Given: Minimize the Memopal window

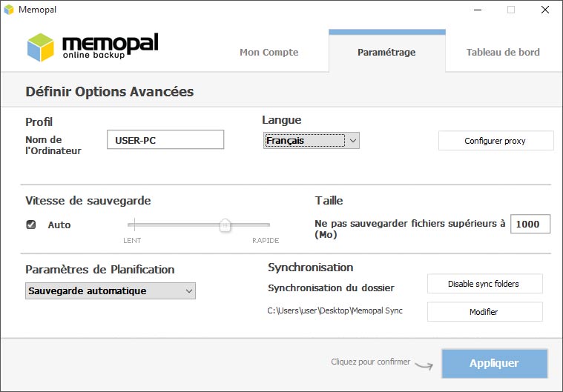Looking at the screenshot, I should pyautogui.click(x=478, y=10).
